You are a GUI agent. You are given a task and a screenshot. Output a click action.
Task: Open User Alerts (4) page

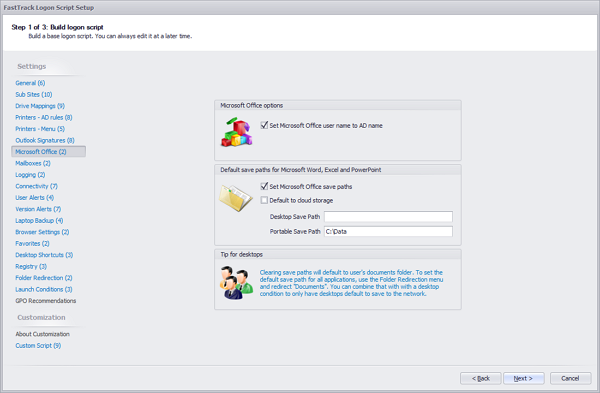pyautogui.click(x=34, y=198)
